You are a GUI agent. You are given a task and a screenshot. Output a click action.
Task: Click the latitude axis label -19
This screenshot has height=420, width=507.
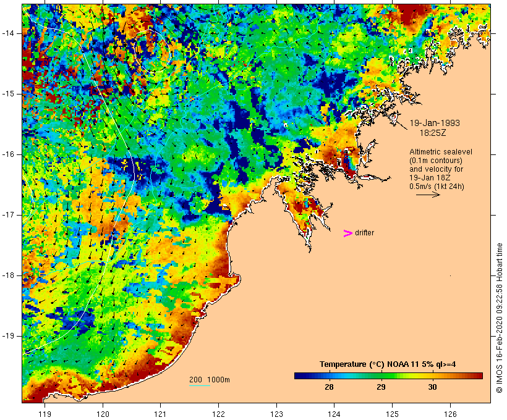pyautogui.click(x=8, y=336)
